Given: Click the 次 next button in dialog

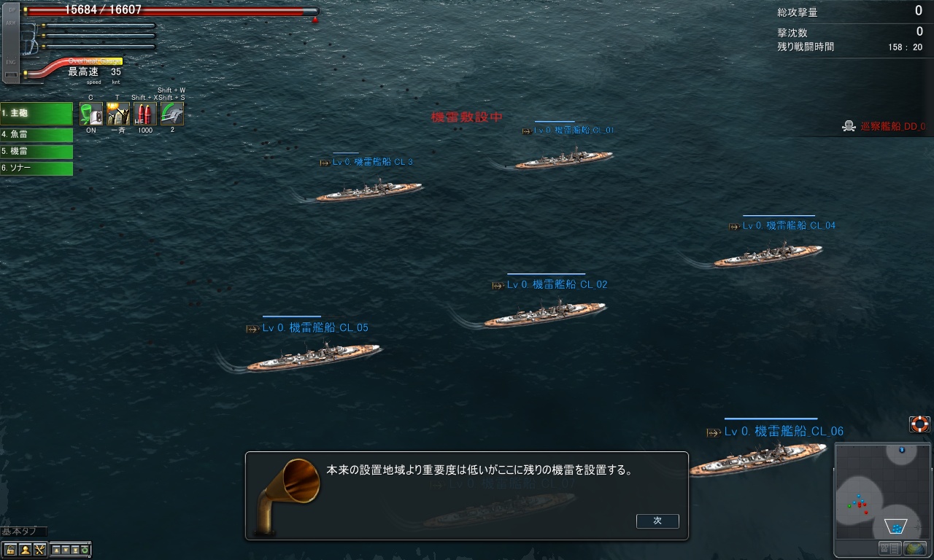Looking at the screenshot, I should [x=657, y=521].
